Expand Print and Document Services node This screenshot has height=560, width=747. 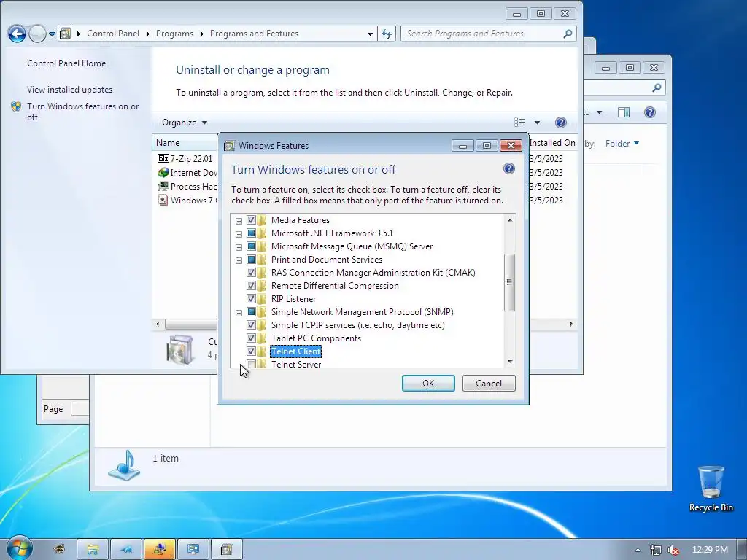tap(239, 260)
